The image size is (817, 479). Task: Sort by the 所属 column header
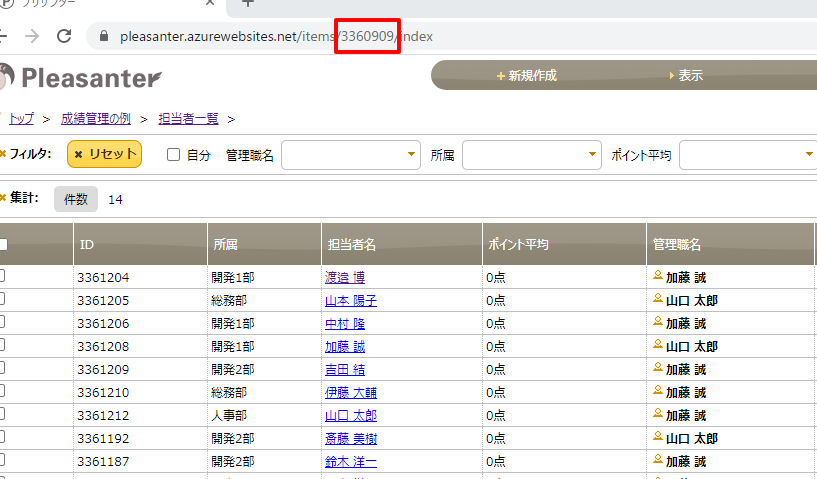264,244
